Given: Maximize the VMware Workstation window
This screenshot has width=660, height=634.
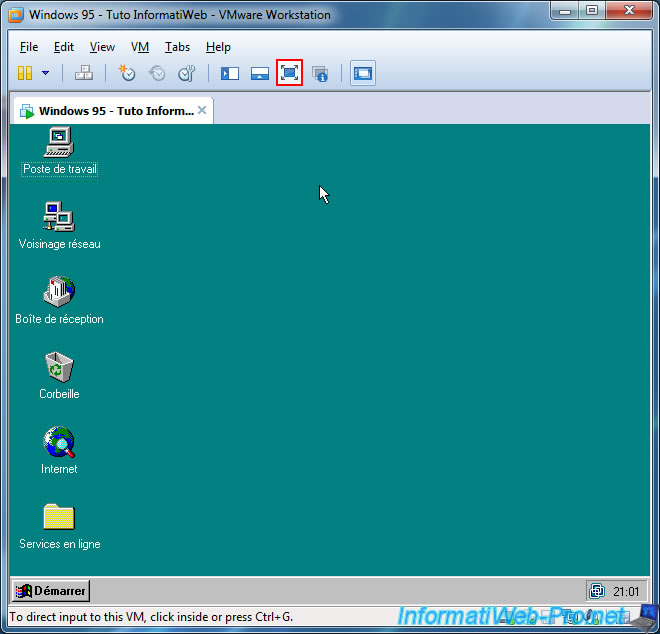Looking at the screenshot, I should (x=592, y=11).
